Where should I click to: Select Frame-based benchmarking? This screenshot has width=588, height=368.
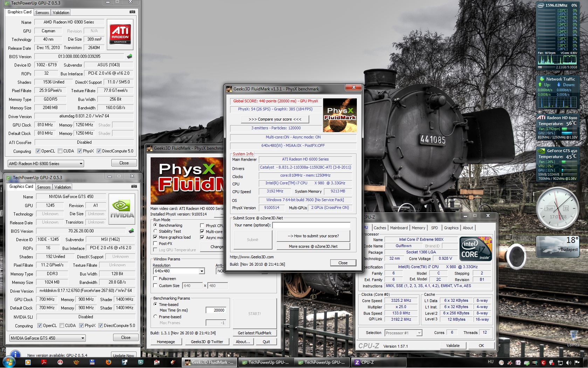[x=155, y=316]
